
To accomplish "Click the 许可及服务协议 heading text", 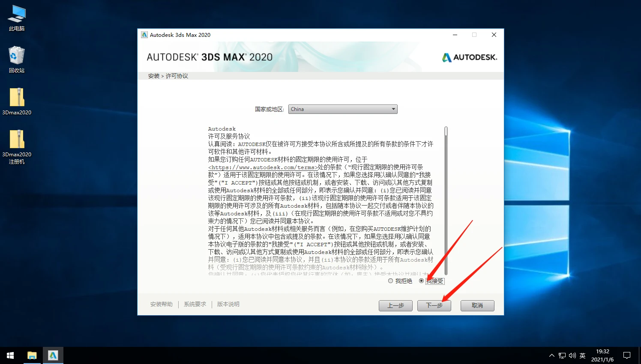I will [229, 136].
